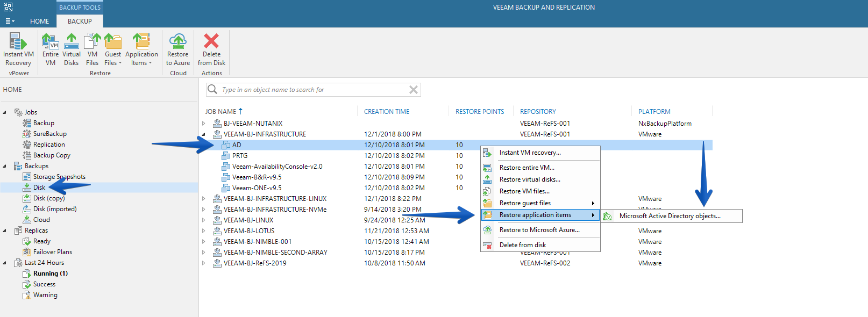Choose Restore virtual disks menu entry
Image resolution: width=868 pixels, height=317 pixels.
[540, 179]
